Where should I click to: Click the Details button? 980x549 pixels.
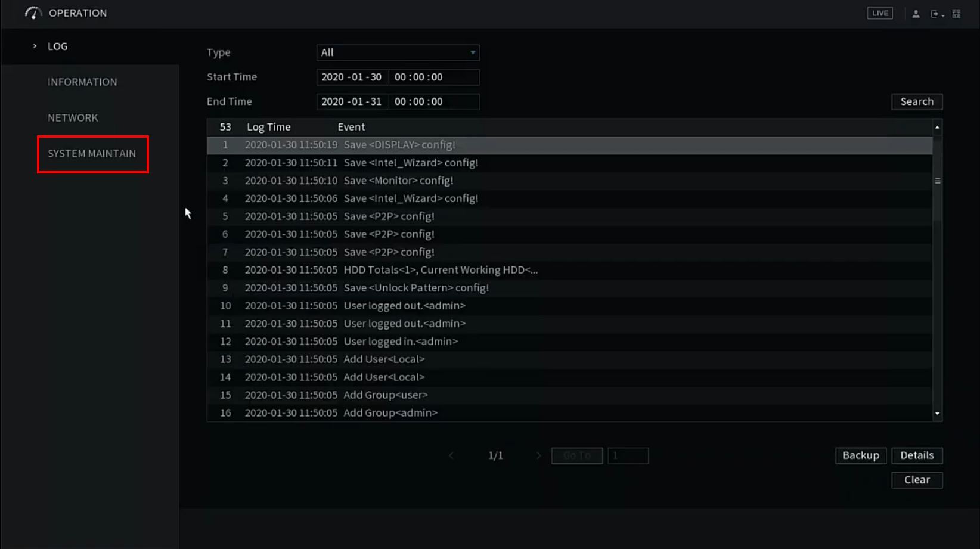917,455
